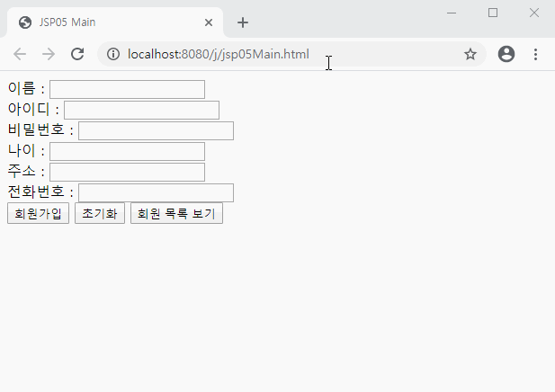Open site information icon in address bar
Viewport: 555px width, 392px height.
click(x=113, y=54)
